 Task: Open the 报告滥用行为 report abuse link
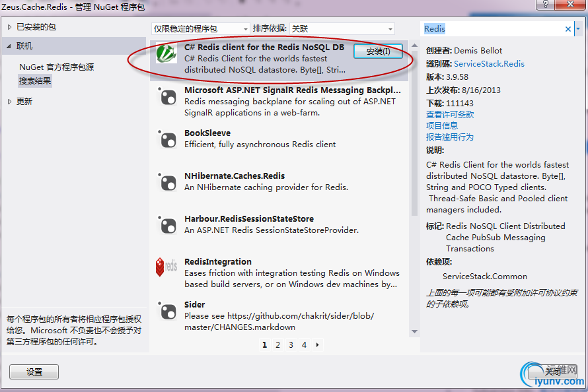click(x=450, y=137)
